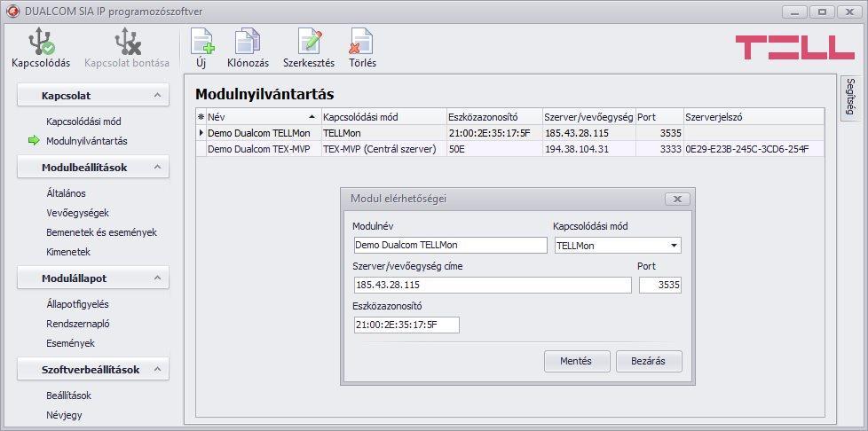Create a new module with Új icon
The width and height of the screenshot is (868, 431).
[x=201, y=41]
